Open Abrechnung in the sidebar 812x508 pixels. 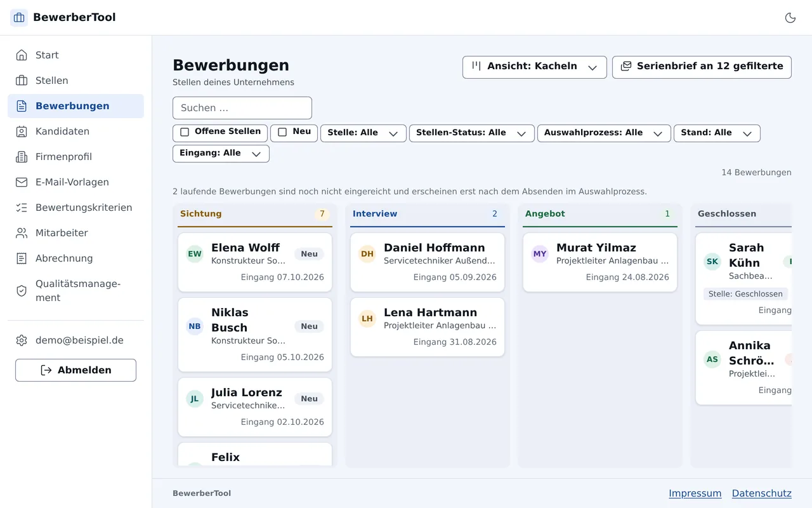pos(75,258)
